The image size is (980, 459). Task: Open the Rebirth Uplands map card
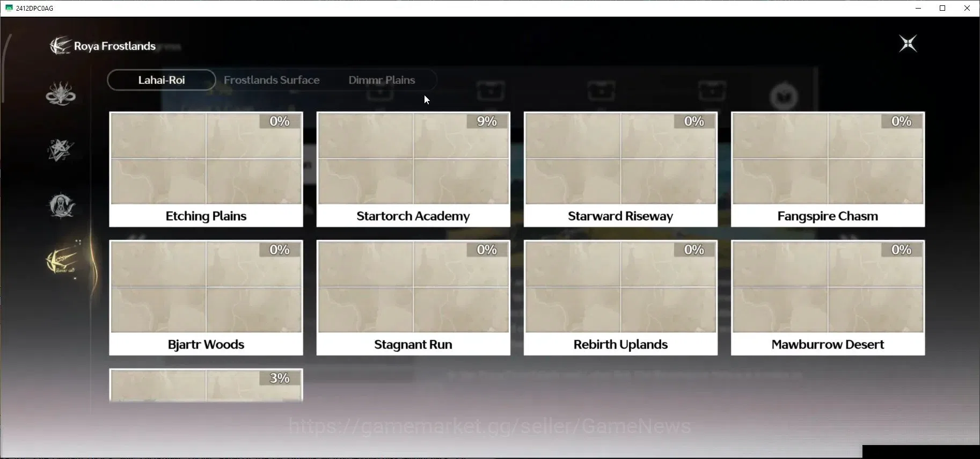pos(620,297)
